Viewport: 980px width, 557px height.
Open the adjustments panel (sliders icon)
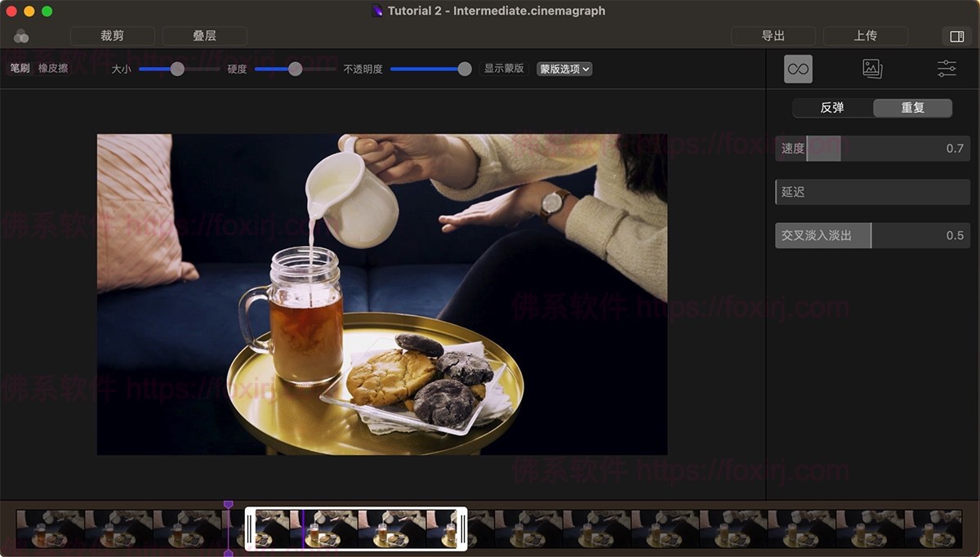[945, 69]
